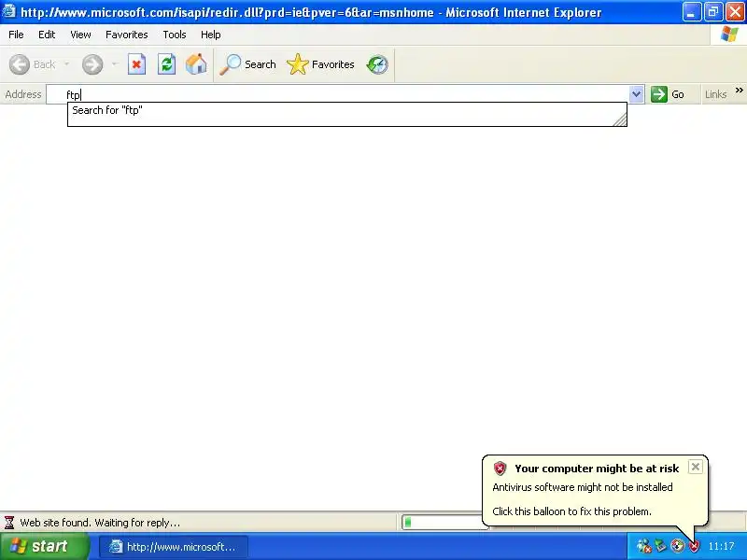Click the system clock showing 11:17
747x560 pixels.
coord(721,546)
